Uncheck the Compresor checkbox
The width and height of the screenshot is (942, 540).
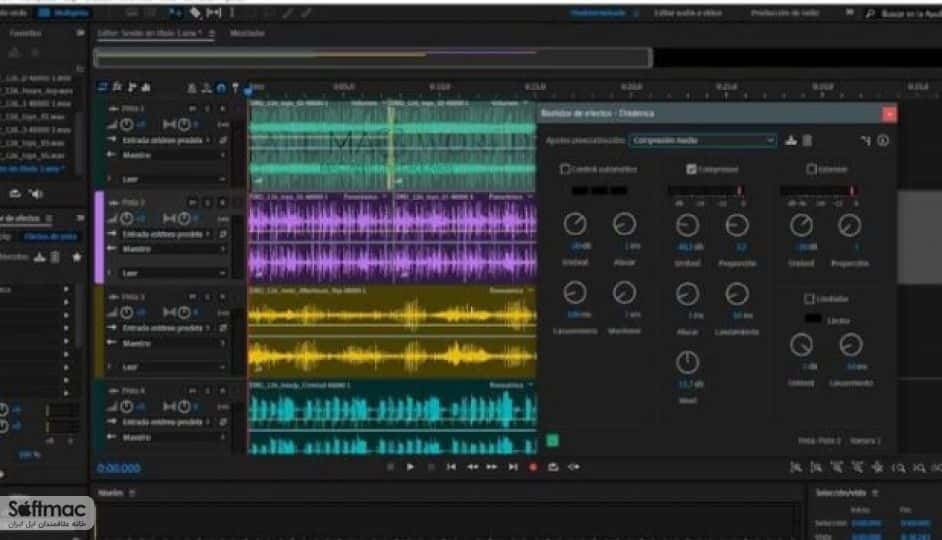pyautogui.click(x=691, y=169)
